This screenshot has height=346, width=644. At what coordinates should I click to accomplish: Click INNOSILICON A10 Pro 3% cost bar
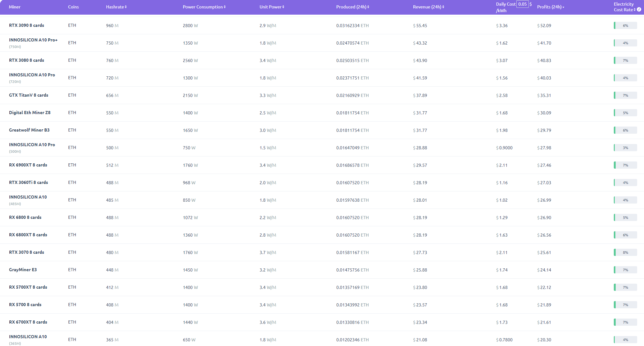(x=625, y=148)
